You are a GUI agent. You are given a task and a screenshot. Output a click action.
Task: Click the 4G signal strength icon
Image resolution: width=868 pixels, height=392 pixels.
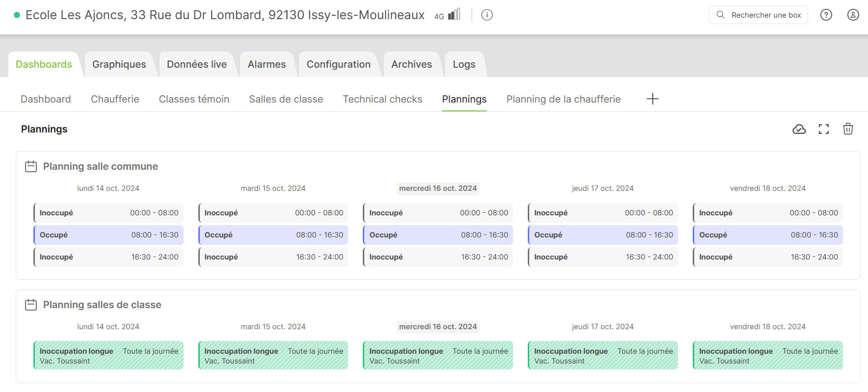(x=454, y=14)
